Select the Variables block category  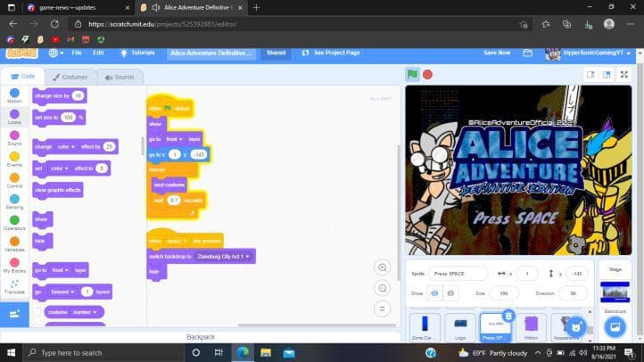coord(14,244)
